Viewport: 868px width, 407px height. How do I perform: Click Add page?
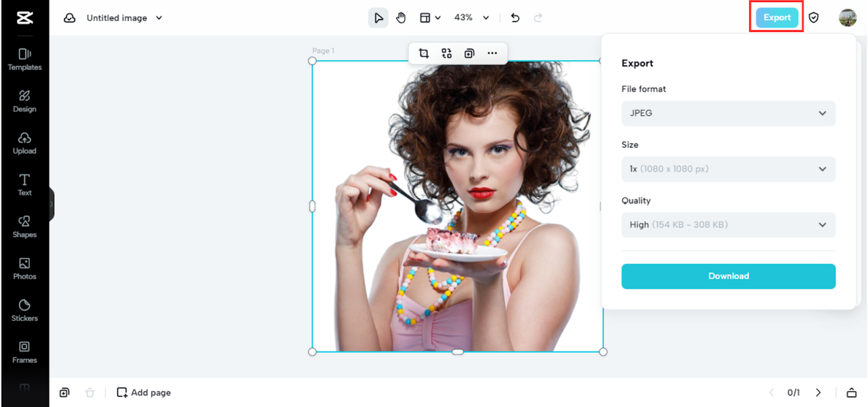pyautogui.click(x=144, y=392)
